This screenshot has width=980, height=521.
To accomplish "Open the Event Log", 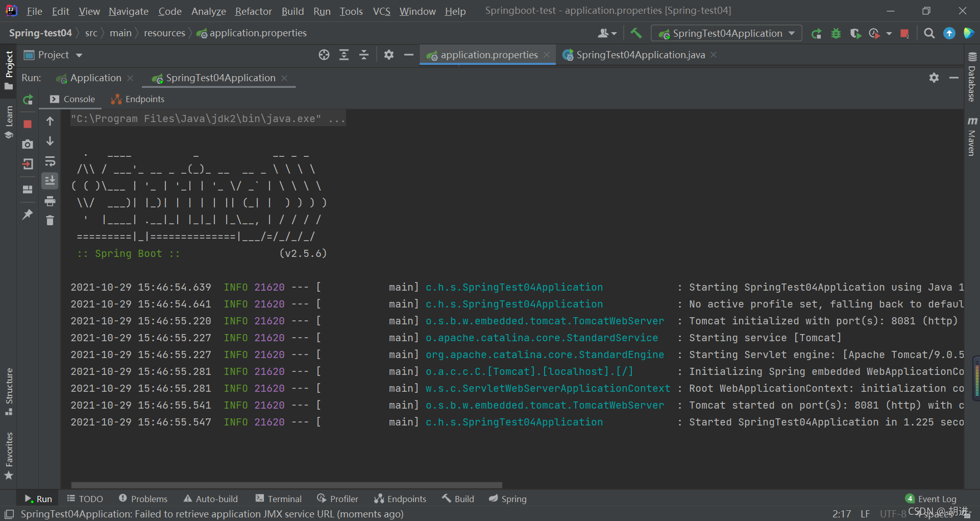I will [x=931, y=499].
